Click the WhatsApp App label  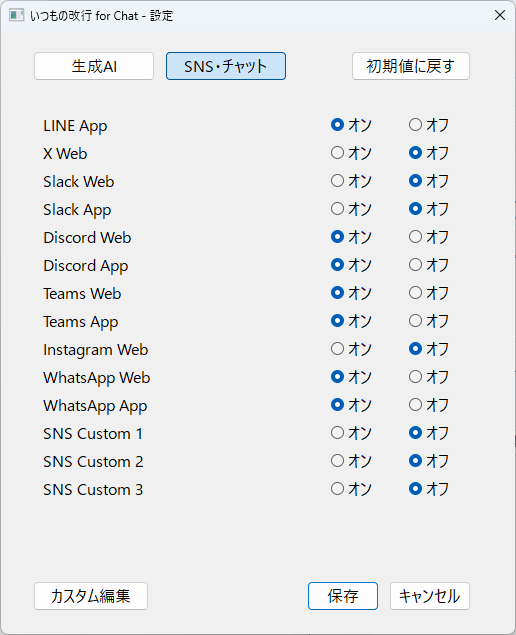tap(95, 406)
